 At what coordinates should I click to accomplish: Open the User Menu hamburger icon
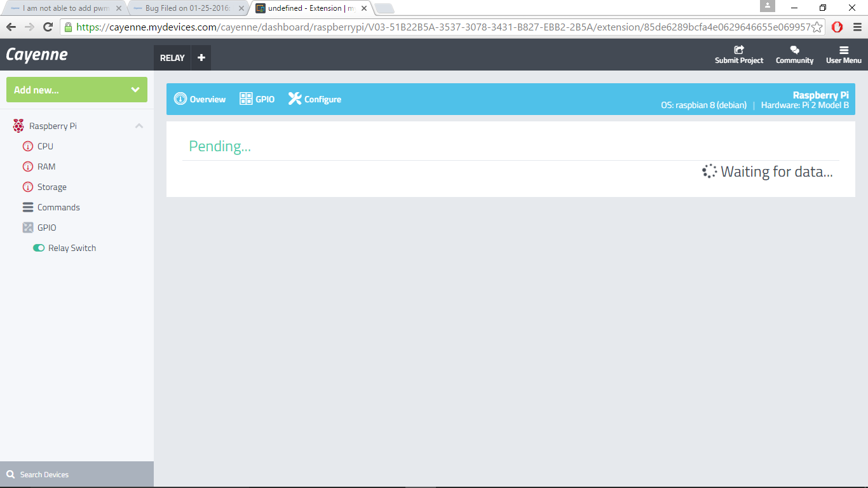[x=844, y=50]
